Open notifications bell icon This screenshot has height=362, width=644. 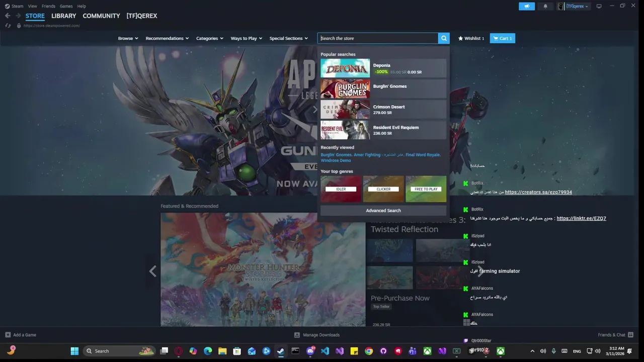pyautogui.click(x=545, y=6)
